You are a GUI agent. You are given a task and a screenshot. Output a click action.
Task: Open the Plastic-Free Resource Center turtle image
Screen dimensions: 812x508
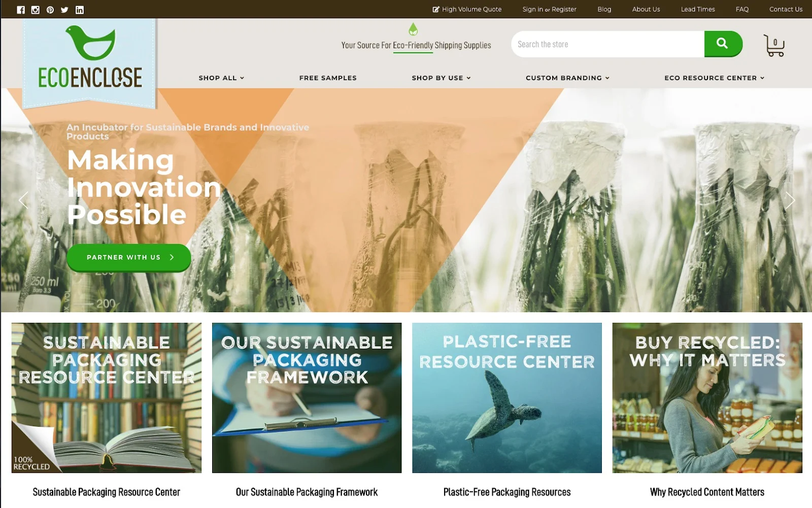(x=507, y=398)
